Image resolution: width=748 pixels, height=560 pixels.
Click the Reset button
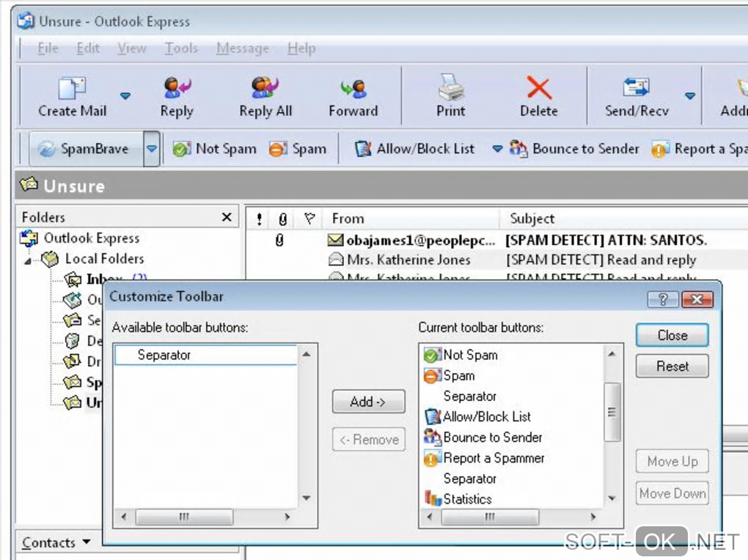[x=672, y=366]
